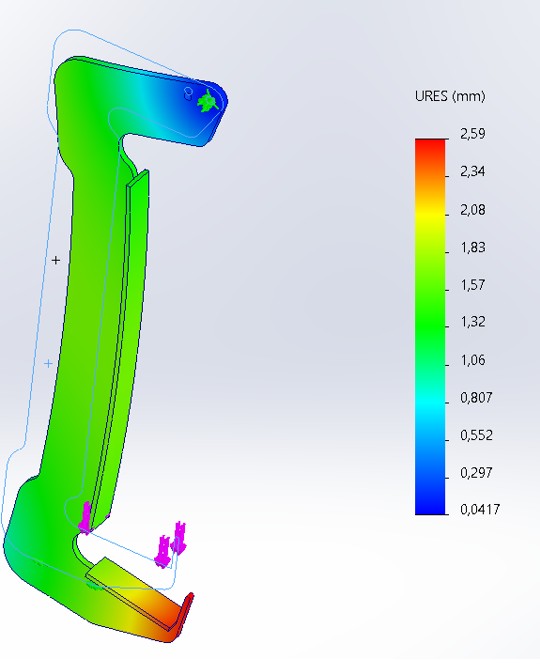
Task: Click the 1,32 legend value label
Action: tap(472, 322)
